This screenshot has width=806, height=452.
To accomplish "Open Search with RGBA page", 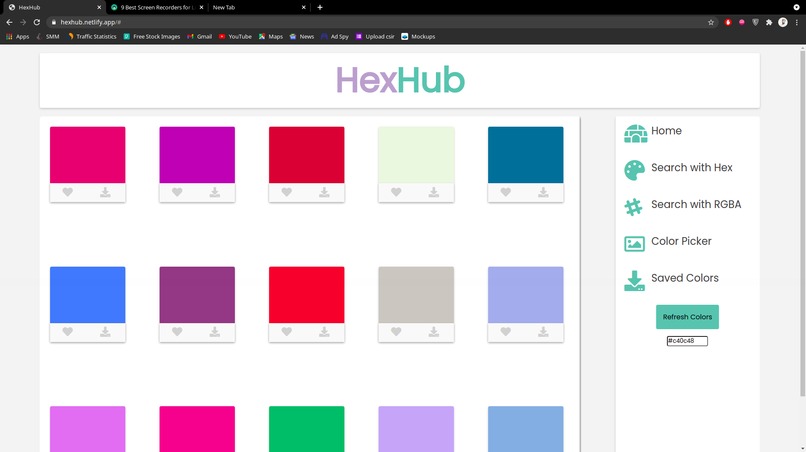I will click(x=696, y=204).
